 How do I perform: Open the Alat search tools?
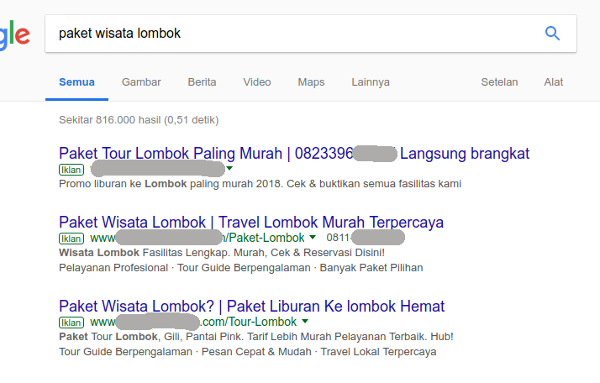pyautogui.click(x=553, y=82)
